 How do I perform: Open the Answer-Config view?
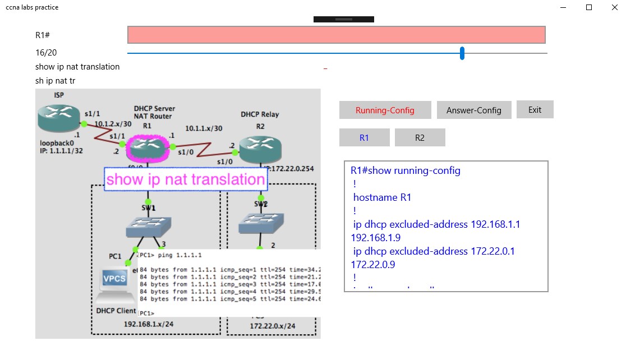coord(474,110)
